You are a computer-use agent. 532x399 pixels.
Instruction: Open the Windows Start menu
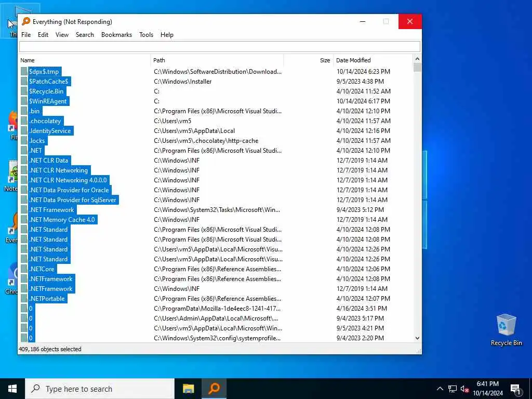coord(12,389)
